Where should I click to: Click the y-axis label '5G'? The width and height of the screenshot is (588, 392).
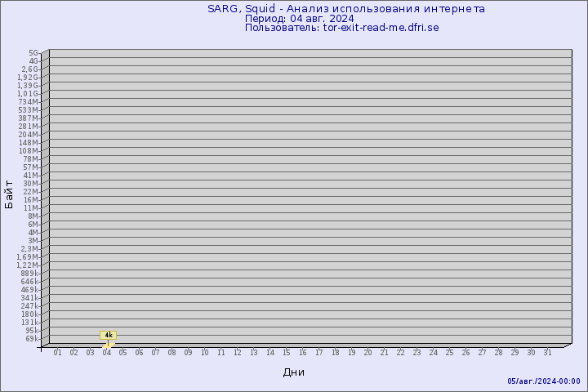pos(33,53)
